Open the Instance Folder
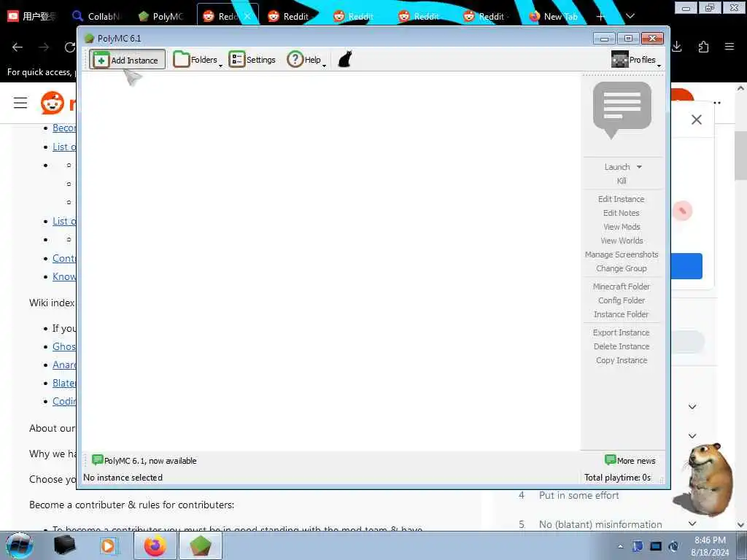 (x=622, y=314)
